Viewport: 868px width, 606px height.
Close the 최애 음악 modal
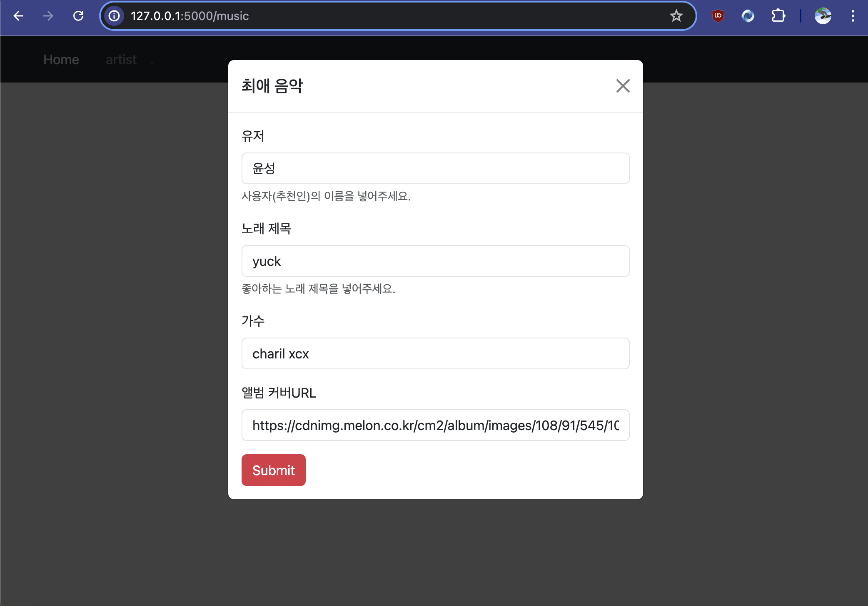point(623,86)
